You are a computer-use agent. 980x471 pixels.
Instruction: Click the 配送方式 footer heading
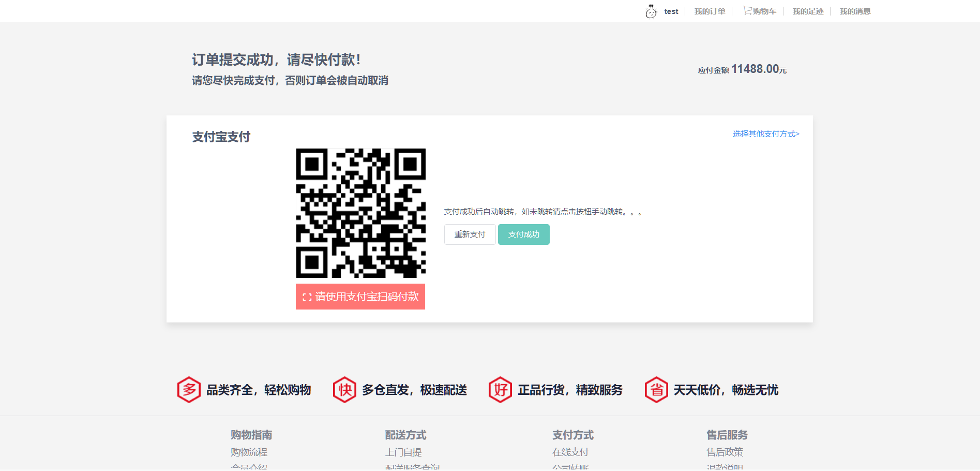[x=406, y=435]
